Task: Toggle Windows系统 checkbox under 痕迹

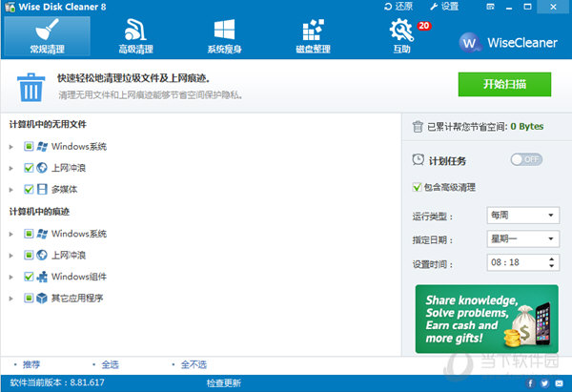Action: [29, 234]
